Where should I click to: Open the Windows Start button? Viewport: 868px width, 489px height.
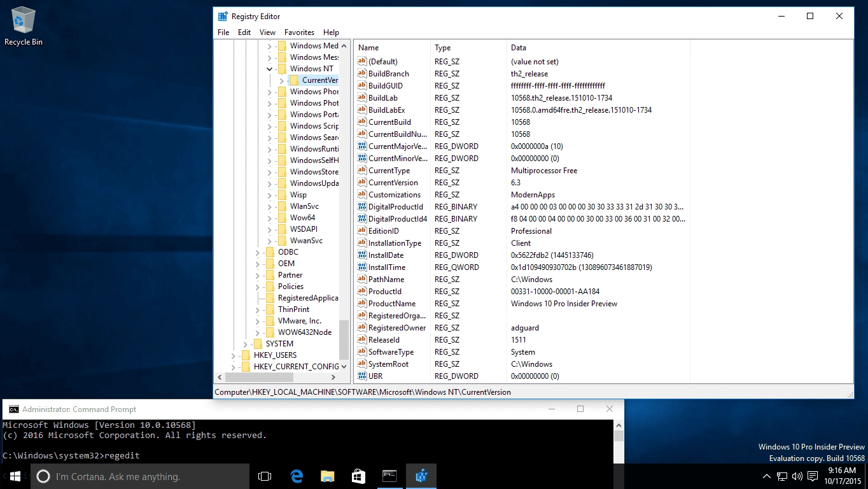coord(15,476)
